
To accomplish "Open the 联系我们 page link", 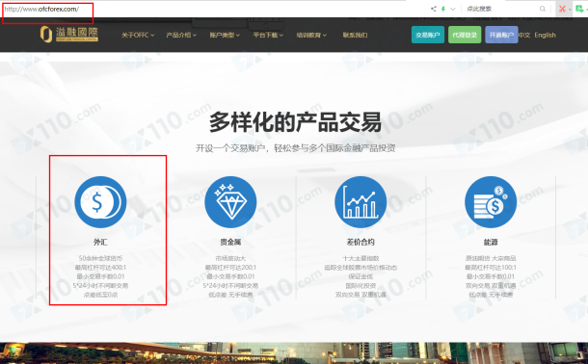I will 355,36.
